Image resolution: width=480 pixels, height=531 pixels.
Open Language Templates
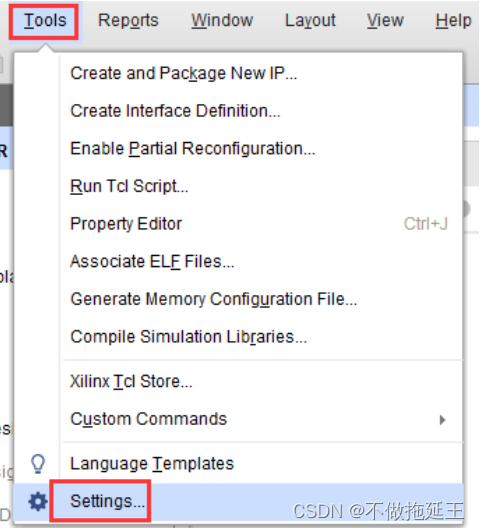point(238,464)
